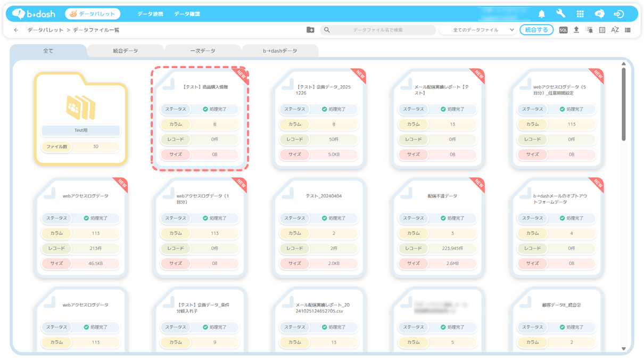Screen dimensions: 644x362
Task: Open the b→dashデータ tab
Action: click(x=280, y=51)
